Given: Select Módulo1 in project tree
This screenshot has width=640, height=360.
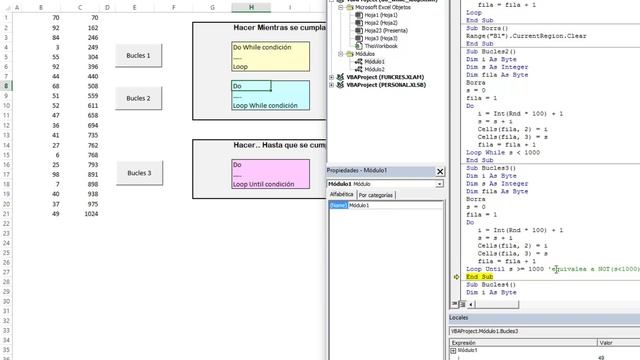Looking at the screenshot, I should pyautogui.click(x=374, y=62).
